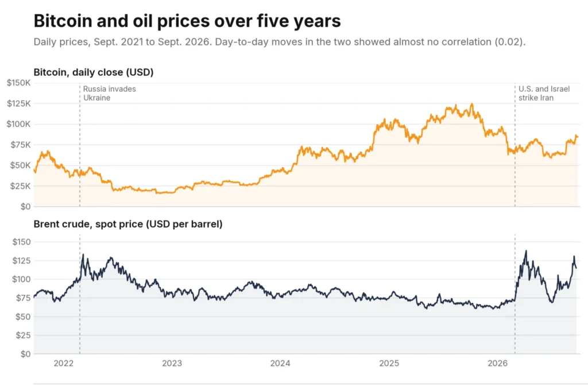Click the Russia invades Ukraine annotation label
The width and height of the screenshot is (588, 385).
[x=110, y=94]
